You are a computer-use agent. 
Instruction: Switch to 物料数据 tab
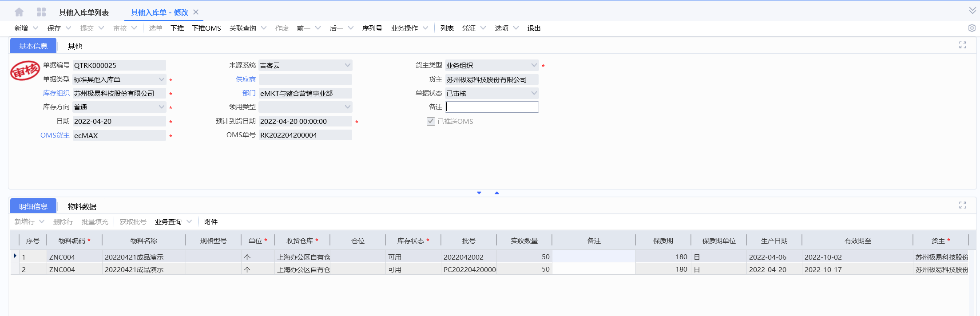point(82,206)
